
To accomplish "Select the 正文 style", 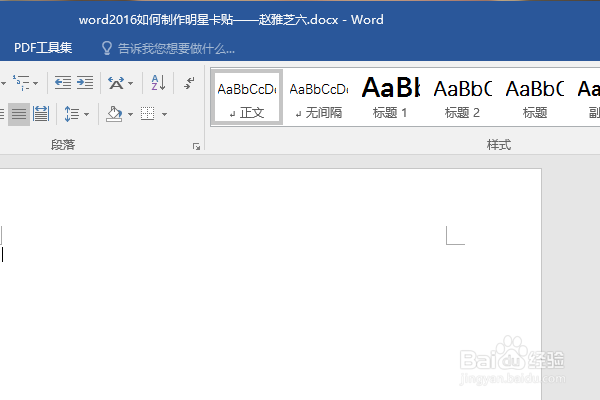I will 247,98.
